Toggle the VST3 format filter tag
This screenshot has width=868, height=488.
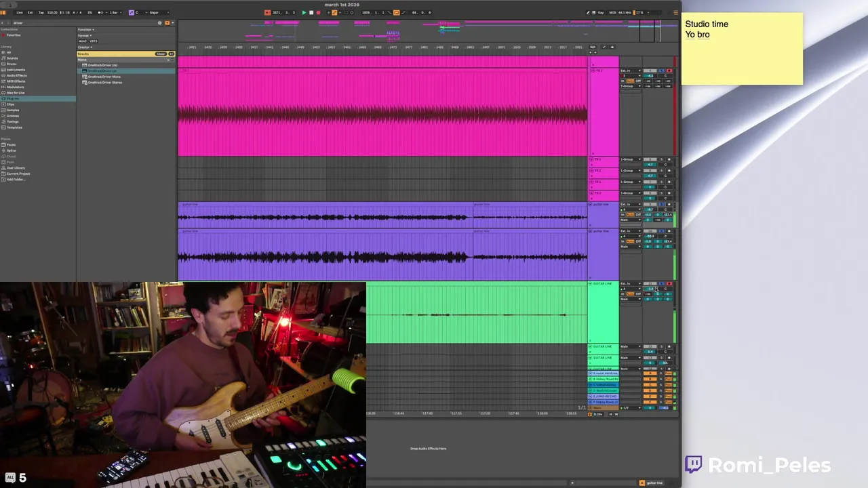point(94,41)
